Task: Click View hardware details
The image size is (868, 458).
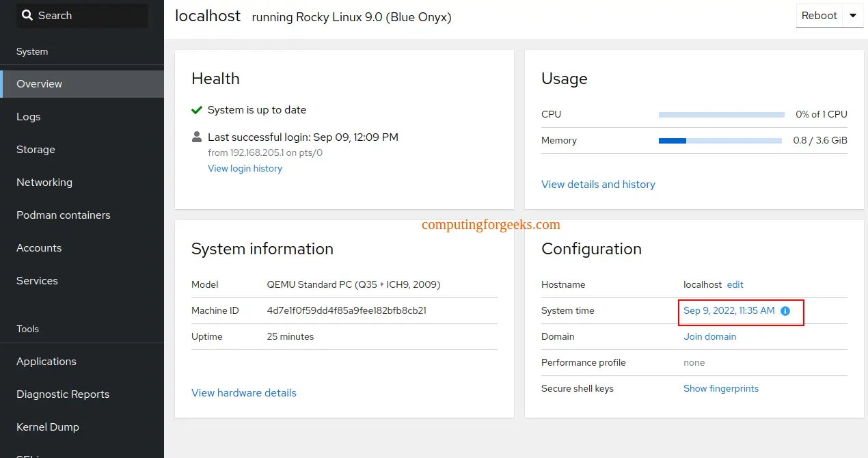Action: (244, 392)
